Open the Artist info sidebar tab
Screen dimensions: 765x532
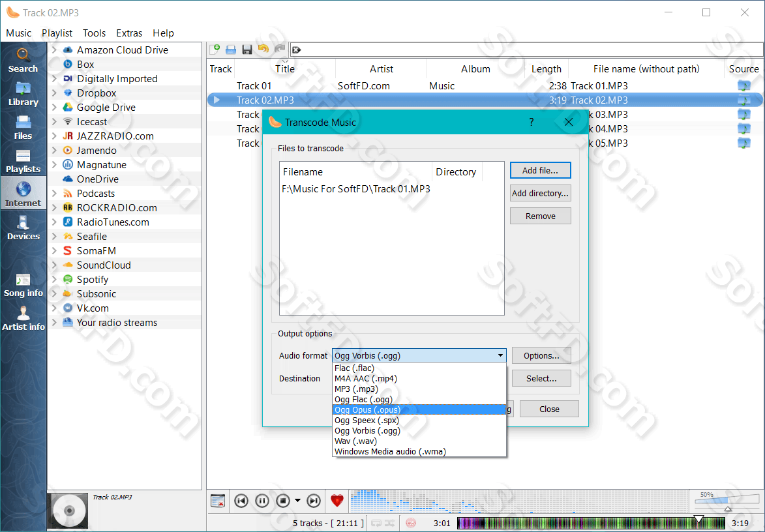(23, 319)
